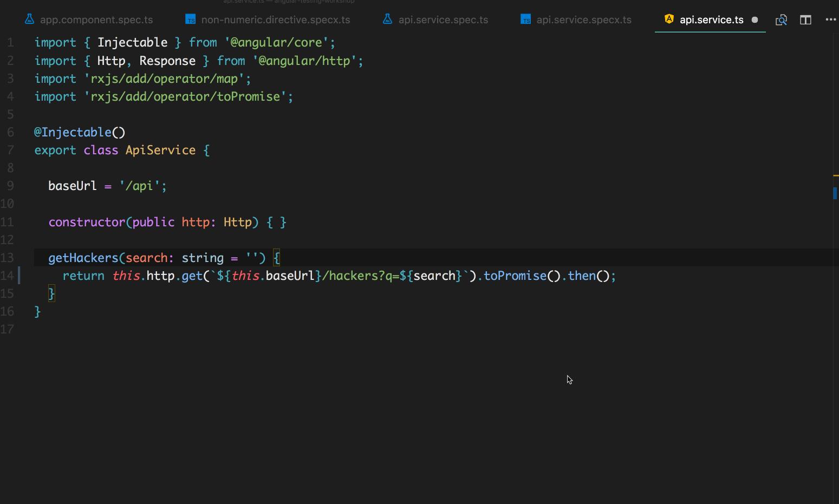Click flask icon on app.component.spec.ts tab
This screenshot has height=504, width=839.
point(30,19)
